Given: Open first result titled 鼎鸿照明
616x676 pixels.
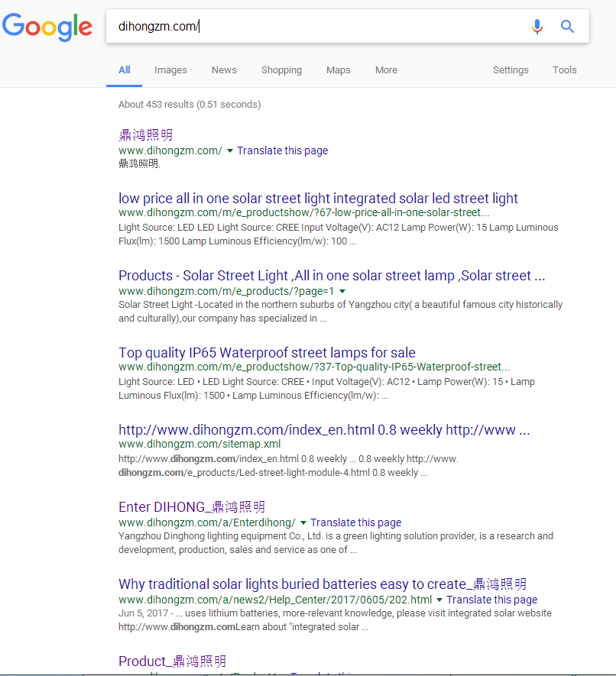Looking at the screenshot, I should pos(146,135).
